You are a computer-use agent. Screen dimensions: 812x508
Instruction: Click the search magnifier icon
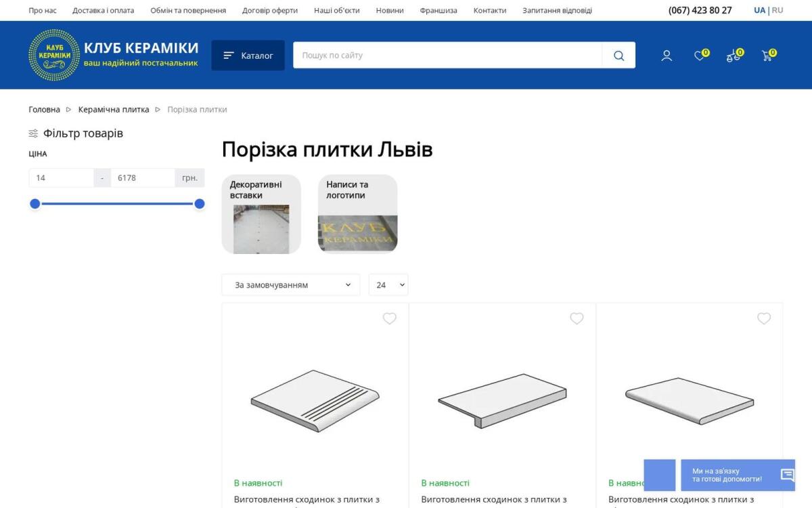tap(618, 56)
